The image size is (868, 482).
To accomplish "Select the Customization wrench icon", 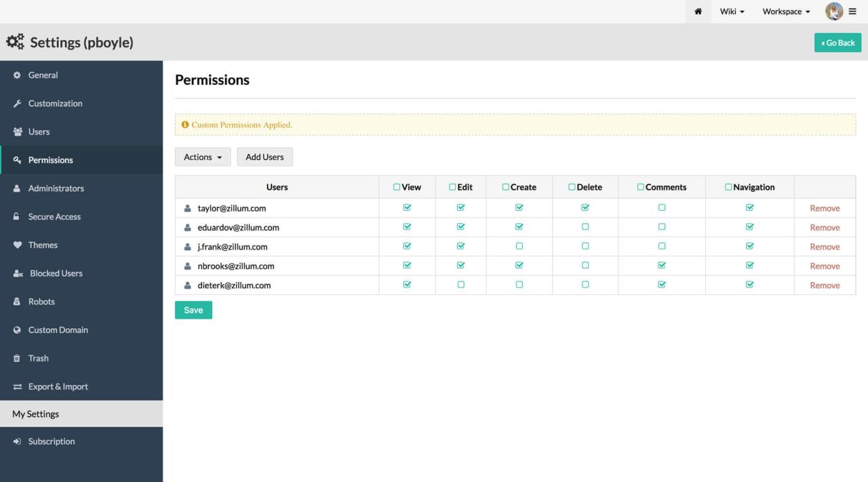I will (17, 104).
